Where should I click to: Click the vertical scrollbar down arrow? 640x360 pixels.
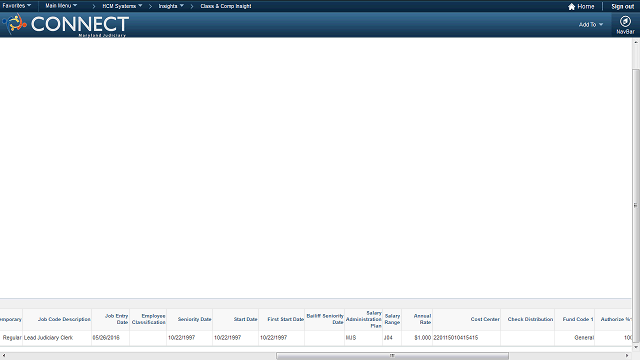636,347
